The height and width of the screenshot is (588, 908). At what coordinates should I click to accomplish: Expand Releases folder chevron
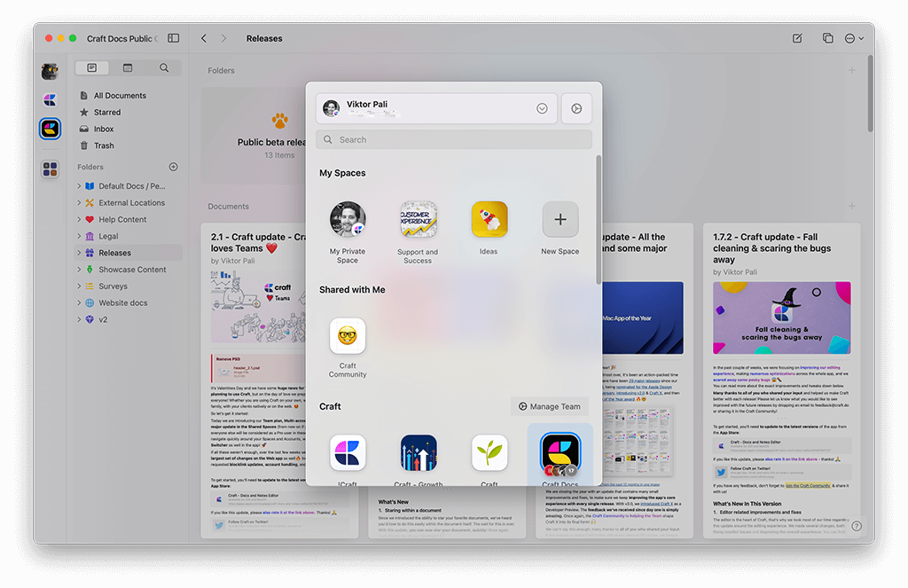(x=79, y=253)
